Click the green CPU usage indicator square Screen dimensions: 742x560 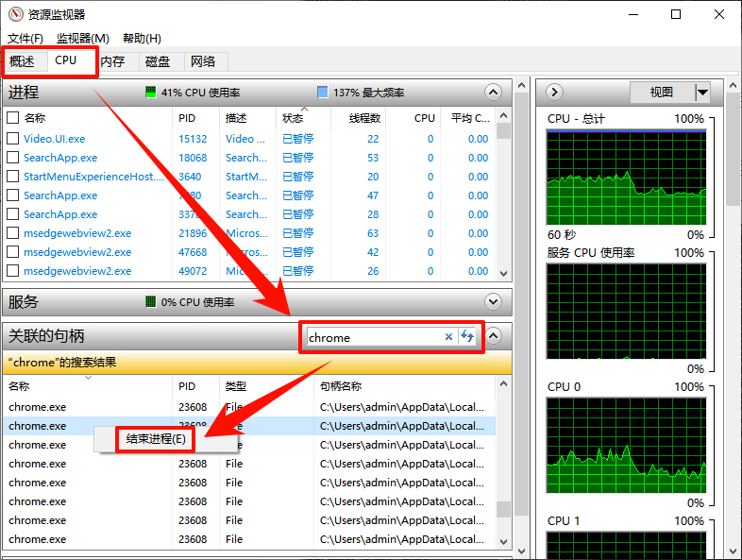point(150,92)
